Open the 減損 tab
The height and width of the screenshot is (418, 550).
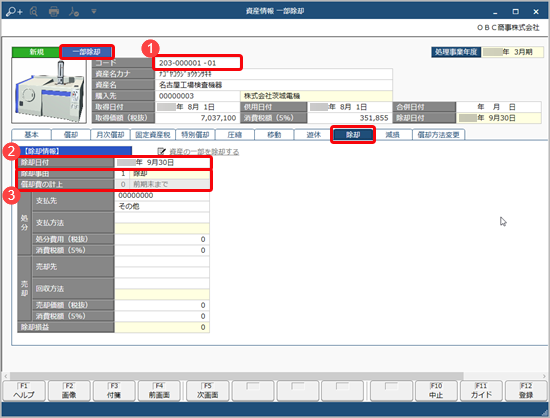click(x=392, y=135)
